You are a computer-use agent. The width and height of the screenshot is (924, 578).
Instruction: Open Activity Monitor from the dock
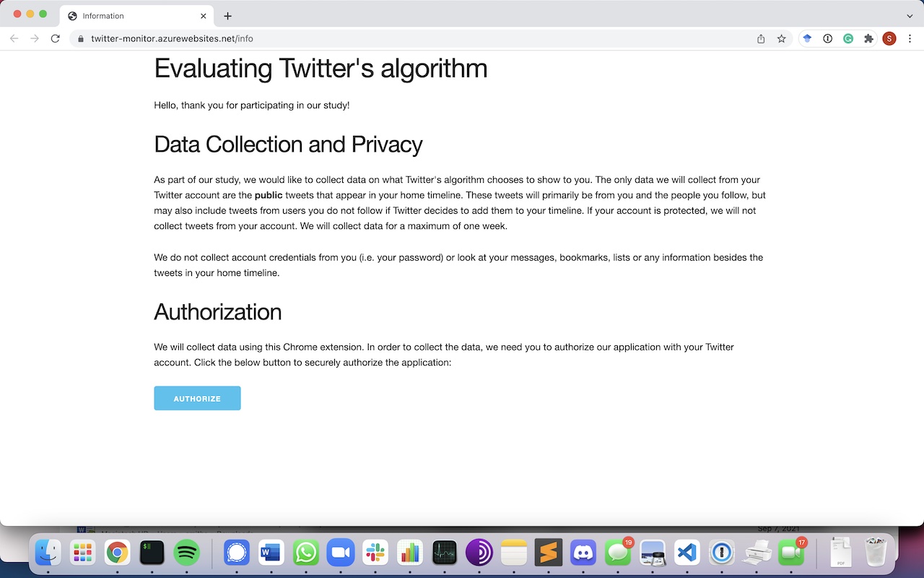tap(445, 553)
